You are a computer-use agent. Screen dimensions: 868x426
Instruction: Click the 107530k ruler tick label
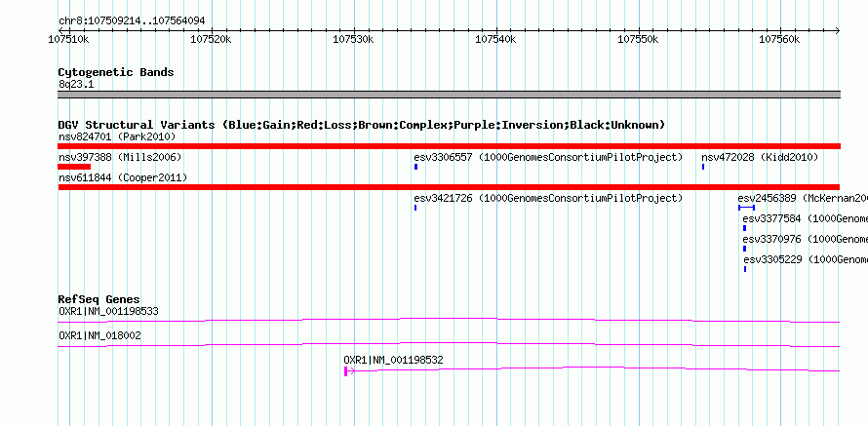[x=353, y=40]
